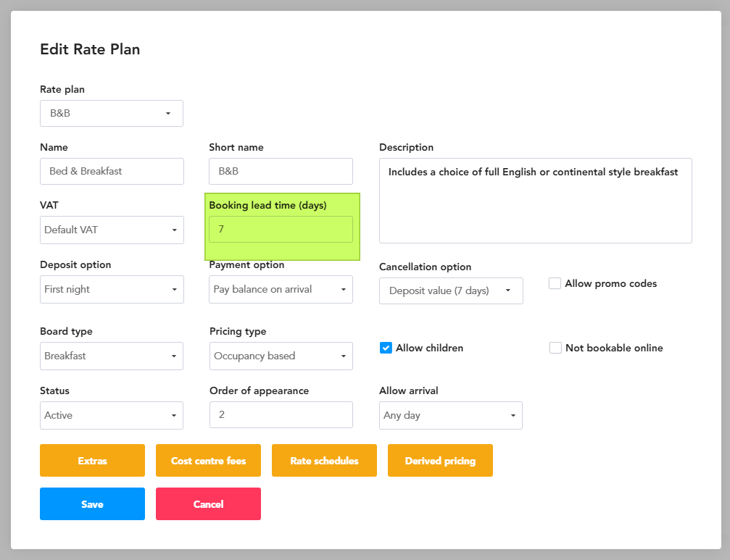
Task: Expand the Payment option dropdown
Action: point(281,289)
